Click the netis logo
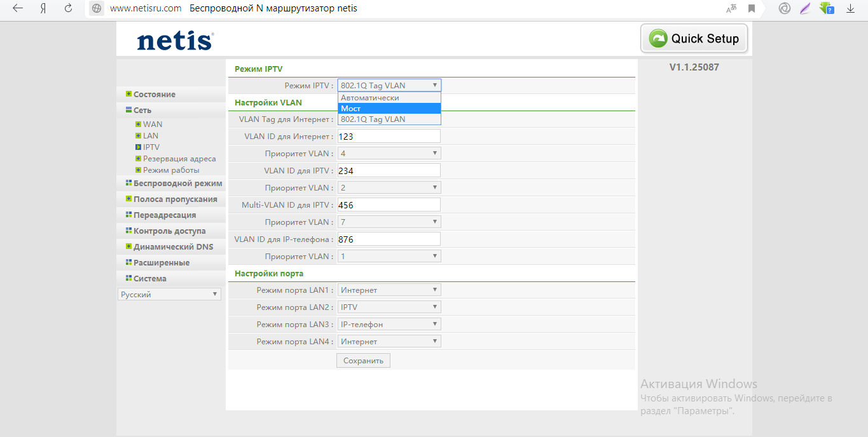This screenshot has width=868, height=437. (x=175, y=41)
